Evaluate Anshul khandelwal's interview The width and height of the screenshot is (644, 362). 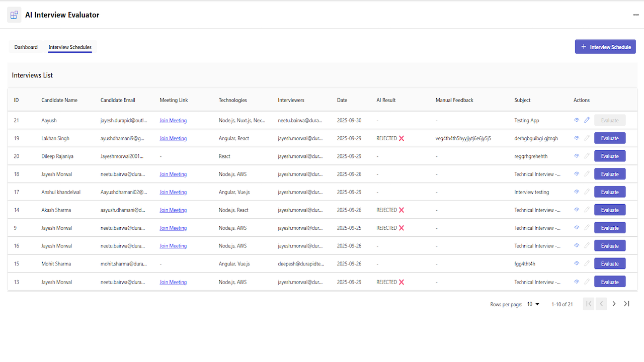[x=610, y=192]
